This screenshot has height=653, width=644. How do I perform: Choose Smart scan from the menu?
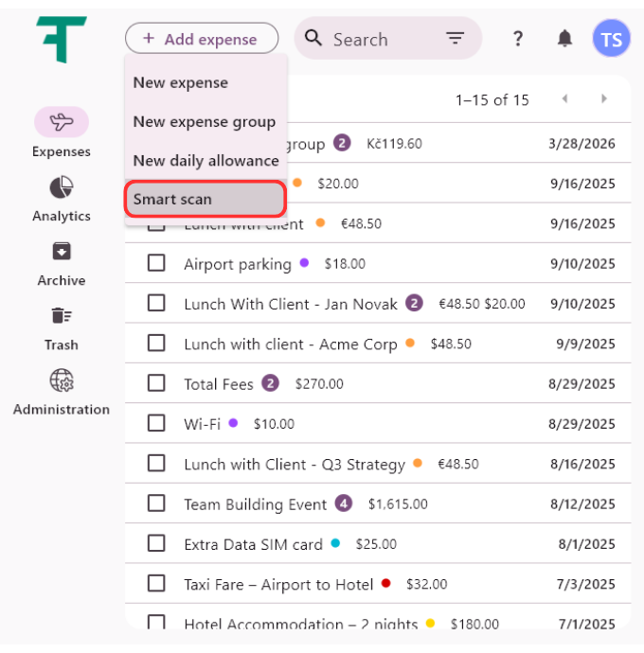tap(205, 199)
